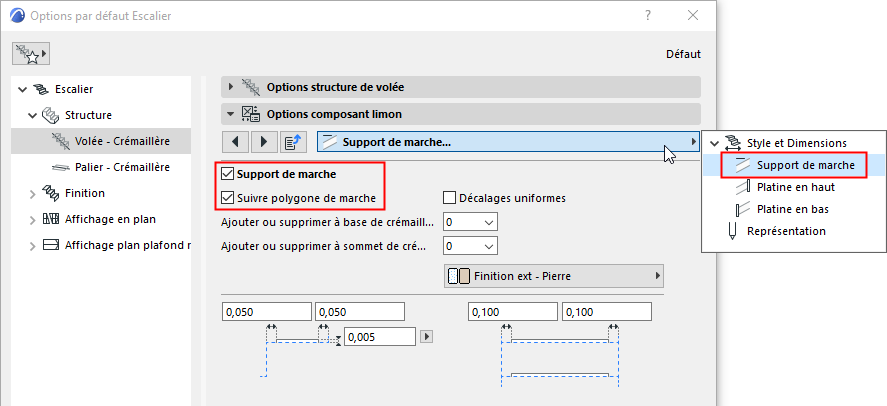Click the Représentation pen icon
Image resolution: width=887 pixels, height=406 pixels.
pyautogui.click(x=733, y=231)
